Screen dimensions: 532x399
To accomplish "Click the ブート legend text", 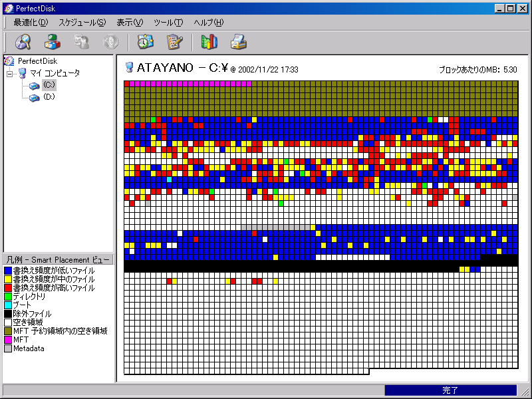I will [x=22, y=305].
